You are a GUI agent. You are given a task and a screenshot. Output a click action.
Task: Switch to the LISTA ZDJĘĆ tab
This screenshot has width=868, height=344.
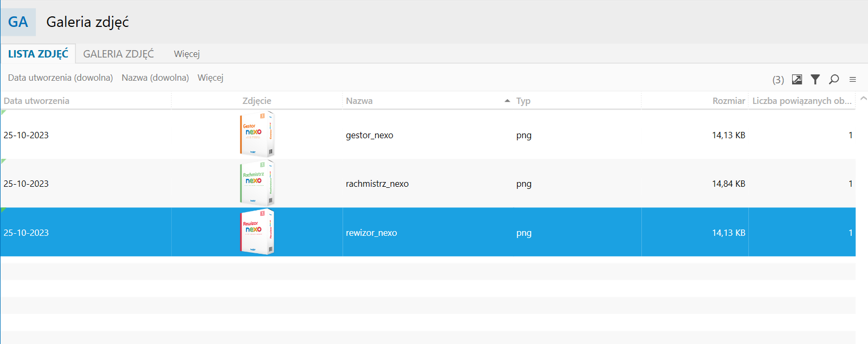tap(38, 54)
